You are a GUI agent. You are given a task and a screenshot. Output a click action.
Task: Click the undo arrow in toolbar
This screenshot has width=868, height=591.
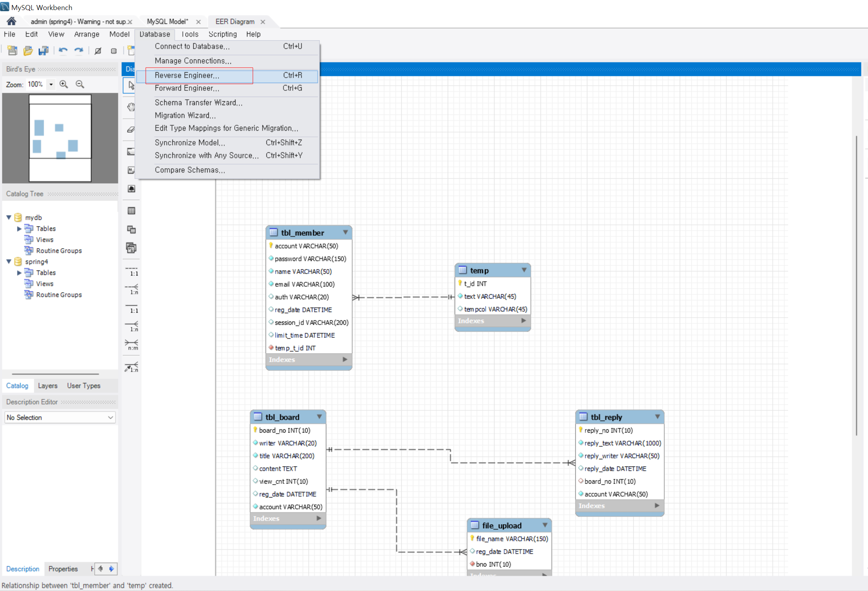point(63,51)
